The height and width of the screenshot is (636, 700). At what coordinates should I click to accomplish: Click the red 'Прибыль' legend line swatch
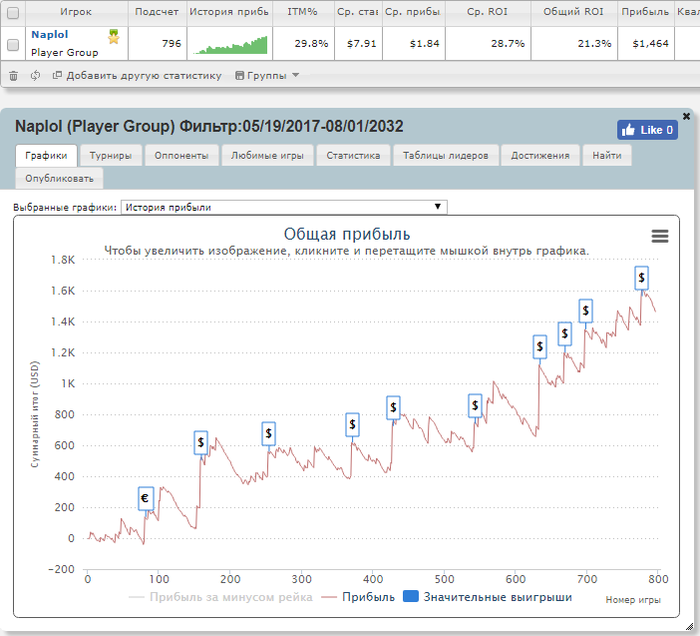click(329, 597)
